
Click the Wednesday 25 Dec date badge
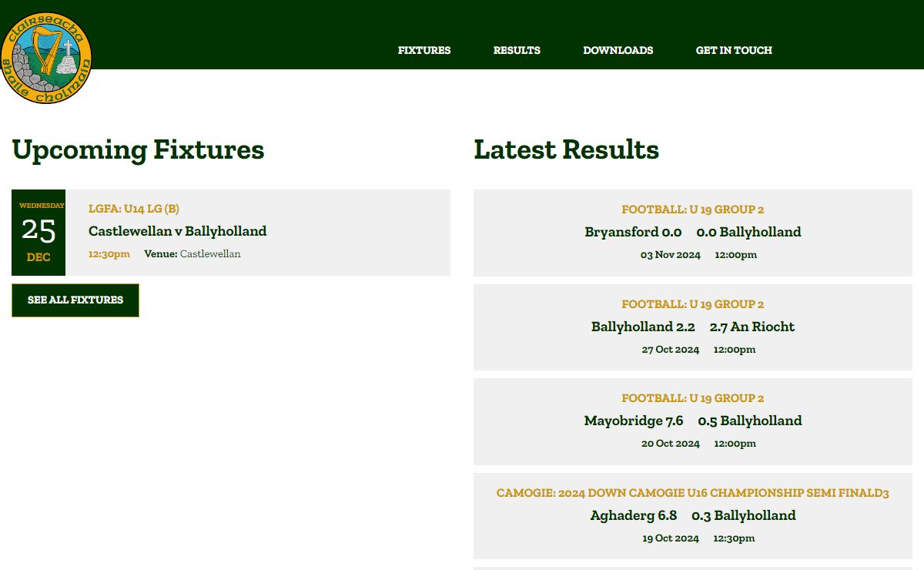(x=38, y=233)
